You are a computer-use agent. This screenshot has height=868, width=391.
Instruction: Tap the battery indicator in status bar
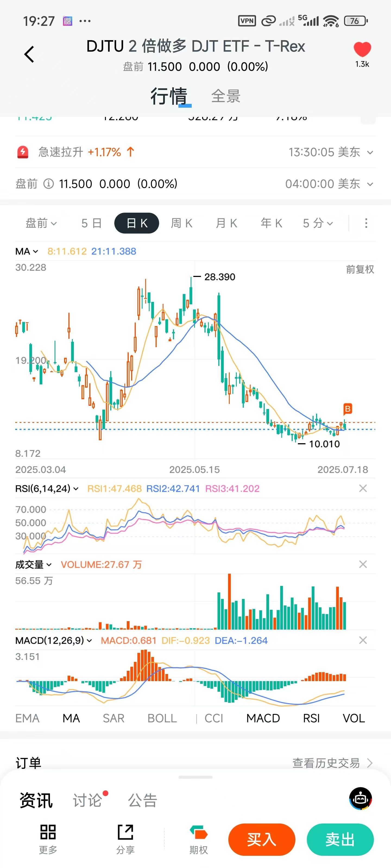click(x=356, y=21)
